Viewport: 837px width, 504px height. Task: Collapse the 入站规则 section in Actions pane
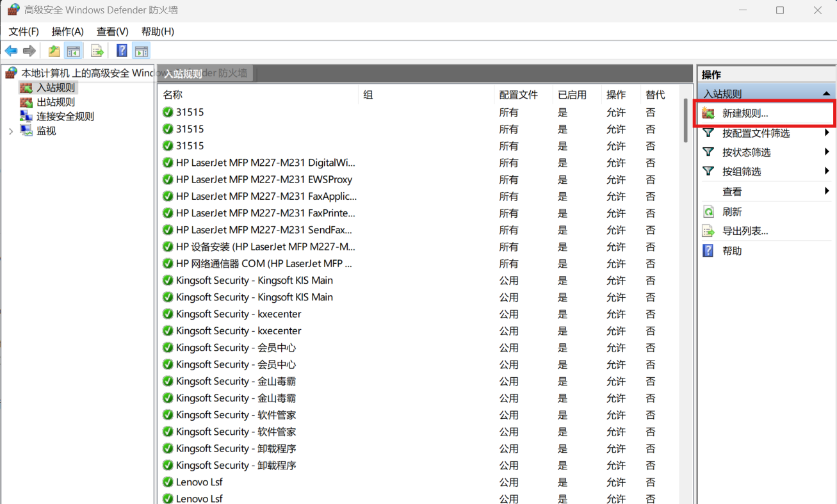(x=825, y=93)
